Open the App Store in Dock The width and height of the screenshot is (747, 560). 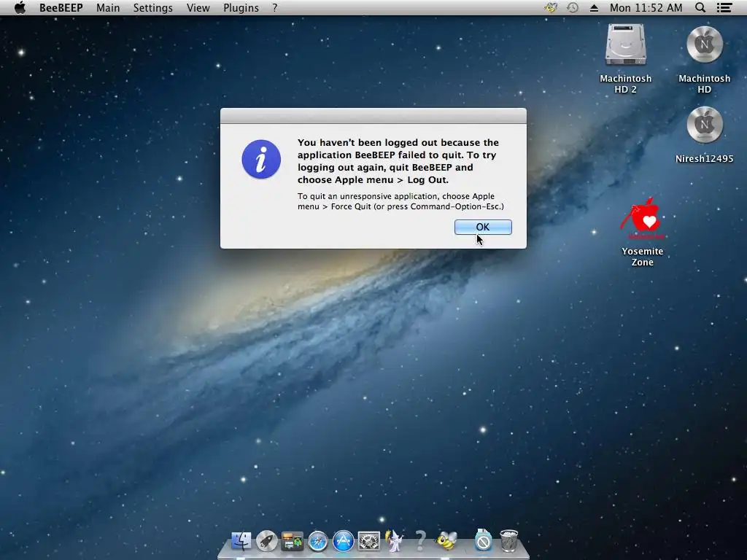[343, 542]
